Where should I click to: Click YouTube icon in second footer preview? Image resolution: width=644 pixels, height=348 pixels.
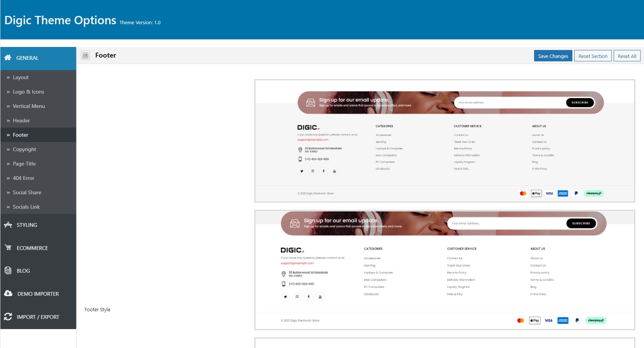point(320,297)
